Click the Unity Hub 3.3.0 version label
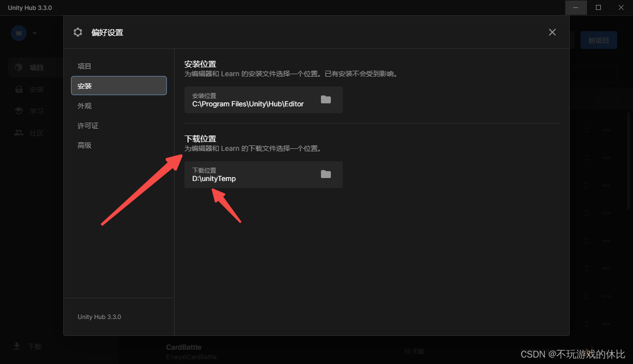Screen dimensions: 633x364 (x=99, y=317)
